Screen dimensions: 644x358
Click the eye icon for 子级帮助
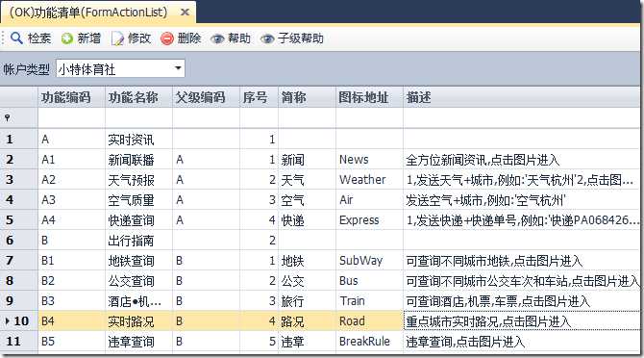pos(267,39)
